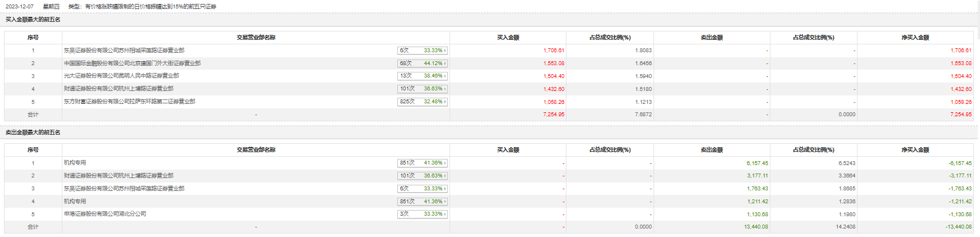The width and height of the screenshot is (980, 237).
Task: Click 财通证券 杭州上塘路 in the sell table
Action: [119, 176]
